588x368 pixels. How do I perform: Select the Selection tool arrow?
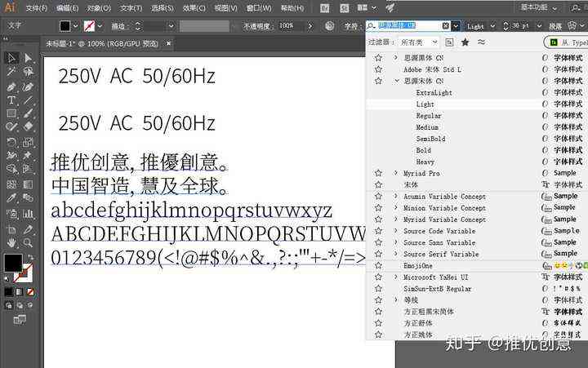11,58
